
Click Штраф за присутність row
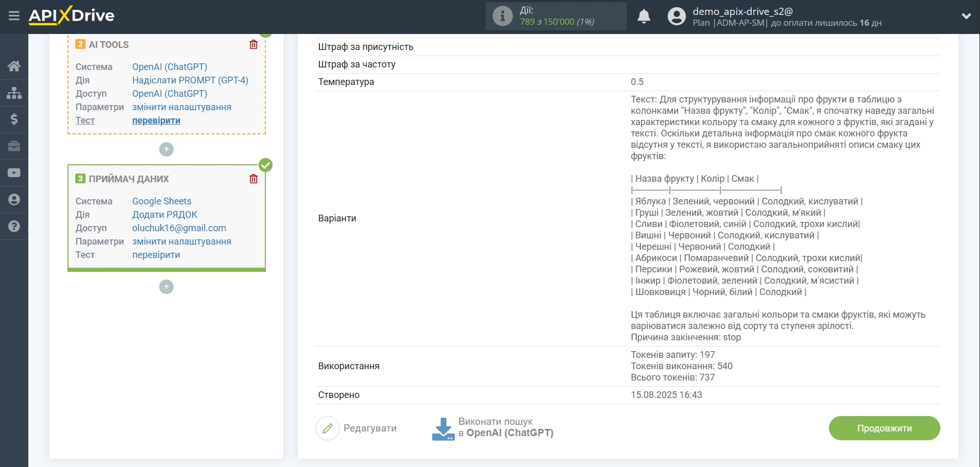tap(628, 47)
